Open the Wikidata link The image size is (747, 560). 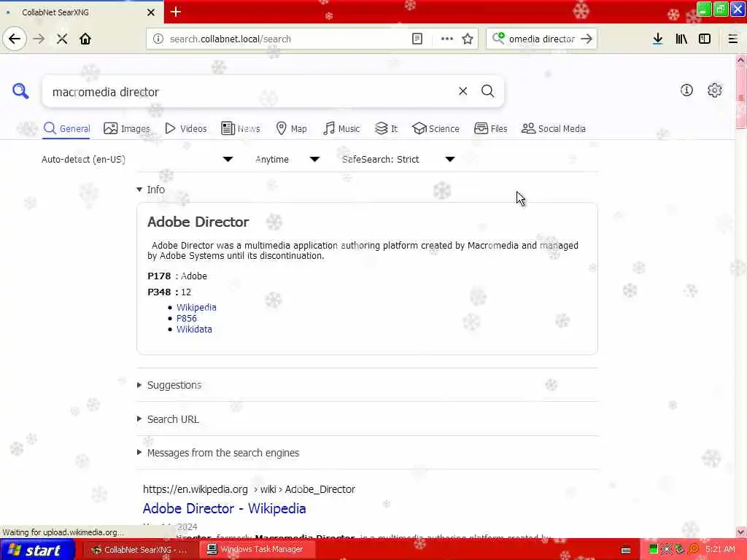[x=194, y=329]
